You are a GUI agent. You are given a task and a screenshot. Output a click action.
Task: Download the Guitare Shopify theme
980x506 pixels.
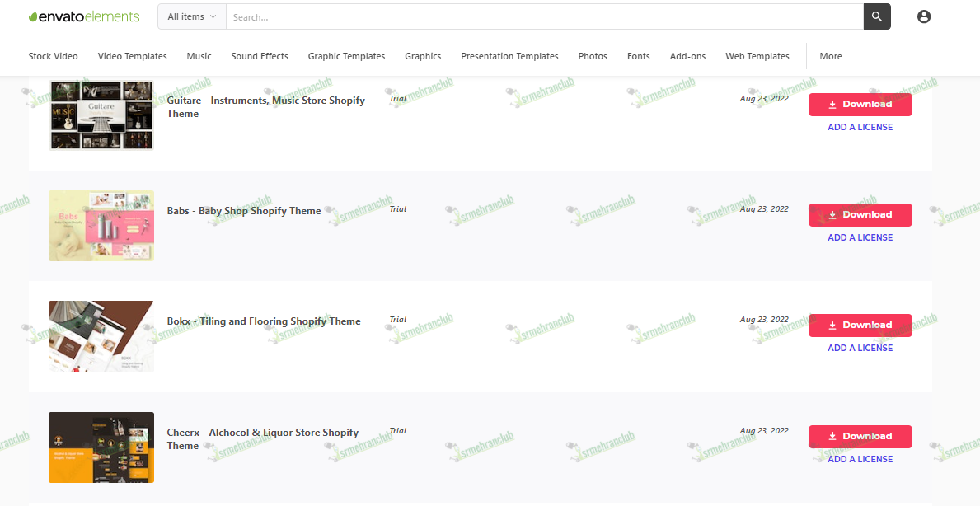(860, 105)
